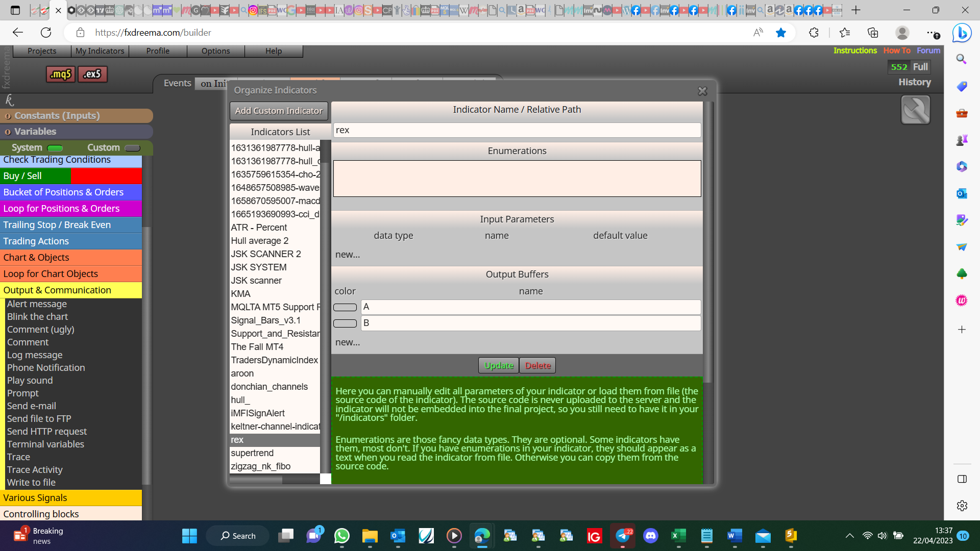
Task: Add new input parameter row
Action: pos(348,255)
